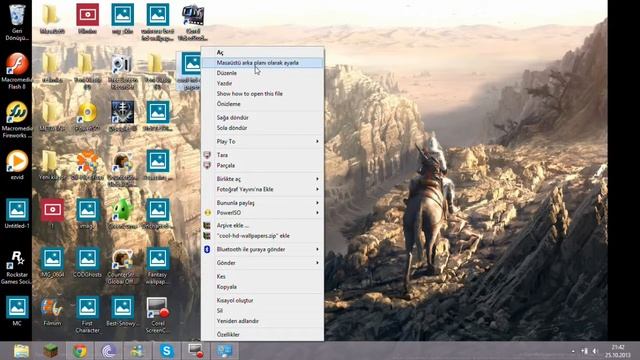Open the Messenger people icon in taskbar

138,351
